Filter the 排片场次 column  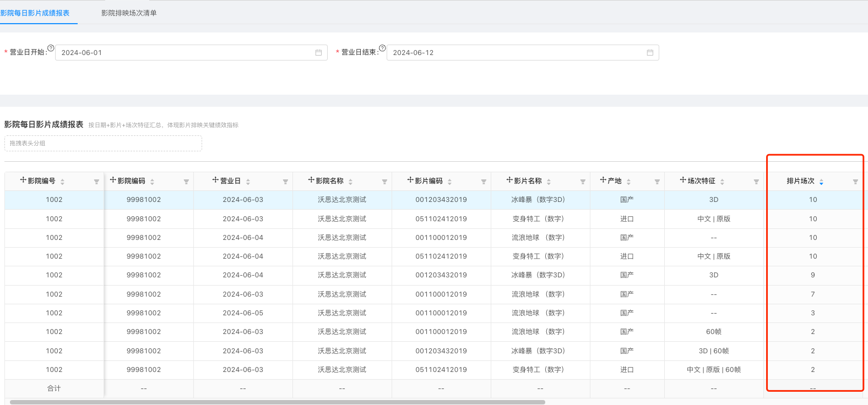[855, 182]
